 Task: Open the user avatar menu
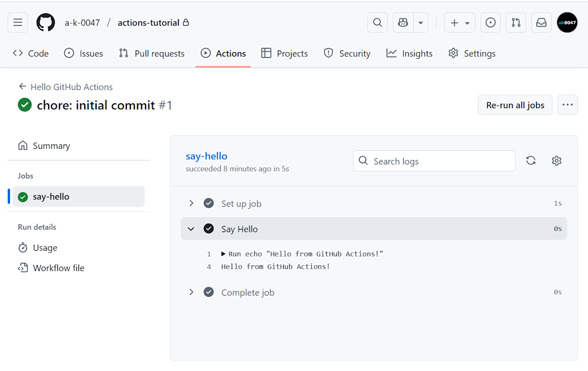[567, 23]
